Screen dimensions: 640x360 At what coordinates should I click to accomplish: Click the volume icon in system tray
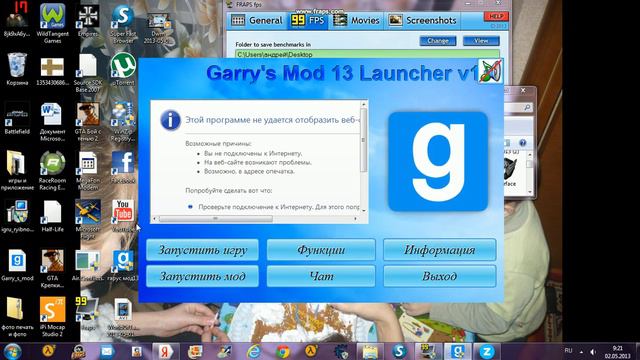pyautogui.click(x=593, y=351)
